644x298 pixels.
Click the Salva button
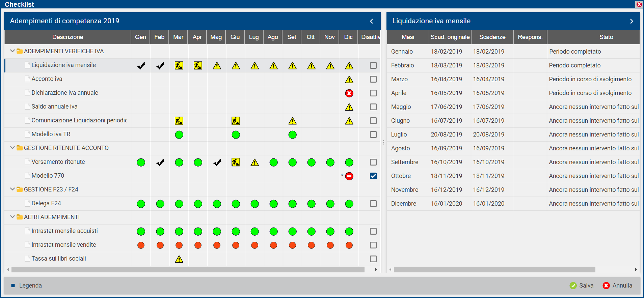[582, 286]
